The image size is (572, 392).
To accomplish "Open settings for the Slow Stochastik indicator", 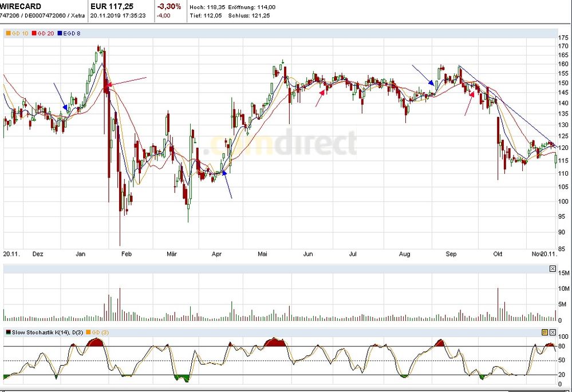I will [x=545, y=332].
